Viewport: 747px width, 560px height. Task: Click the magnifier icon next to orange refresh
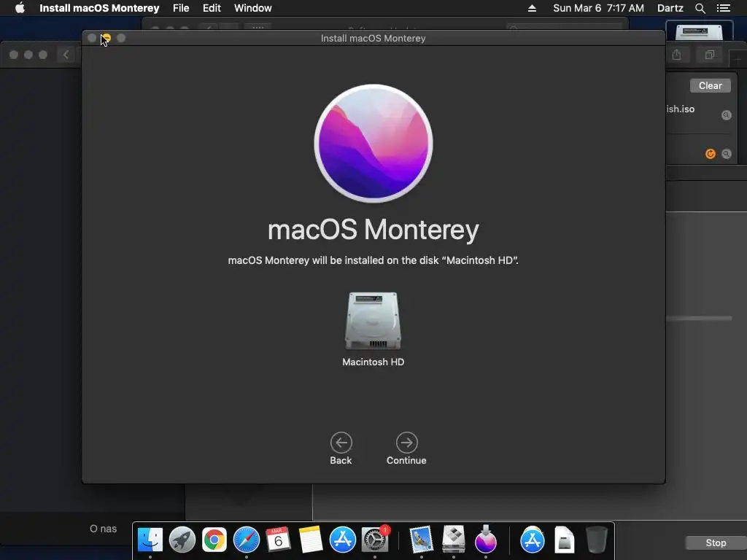[726, 154]
